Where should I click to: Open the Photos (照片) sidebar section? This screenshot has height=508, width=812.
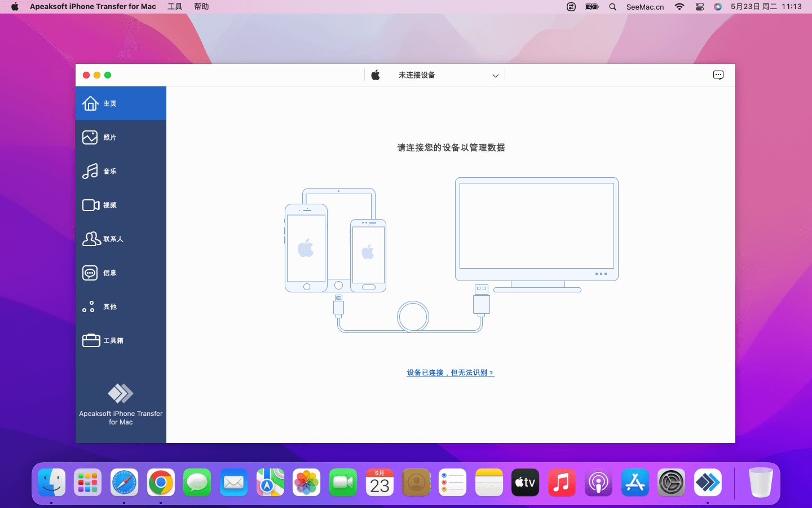[x=109, y=138]
